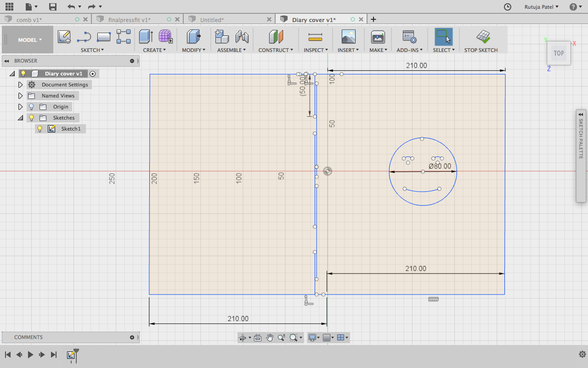Image resolution: width=588 pixels, height=368 pixels.
Task: Select the New Component assemble icon
Action: point(222,37)
